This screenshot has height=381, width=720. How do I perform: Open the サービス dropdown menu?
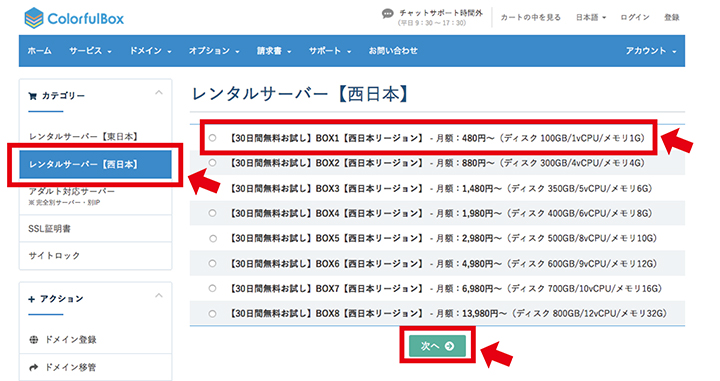point(90,51)
